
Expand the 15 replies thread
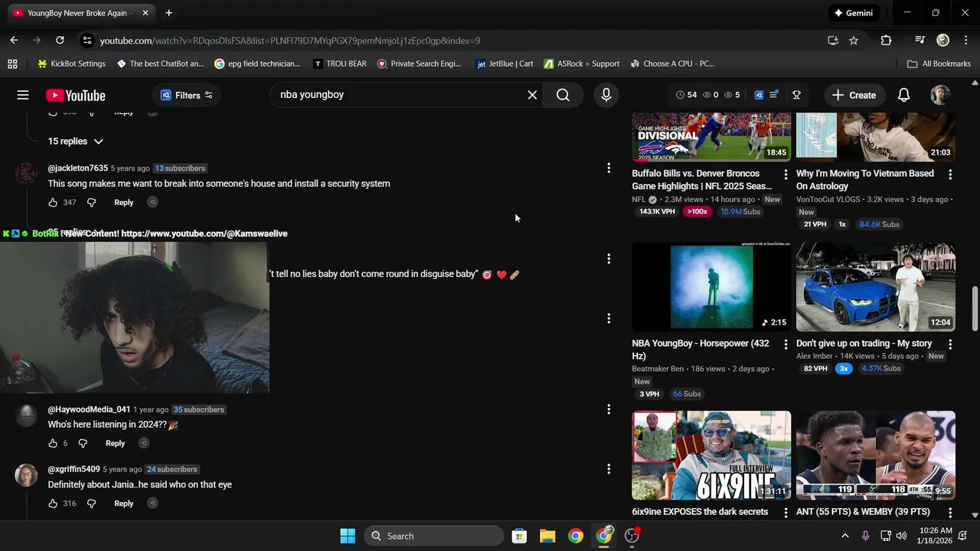(75, 142)
